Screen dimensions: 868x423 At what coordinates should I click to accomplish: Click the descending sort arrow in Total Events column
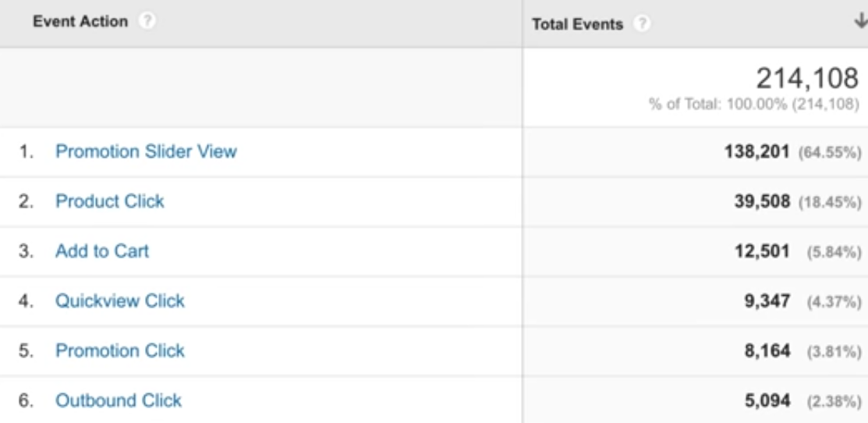pos(861,21)
